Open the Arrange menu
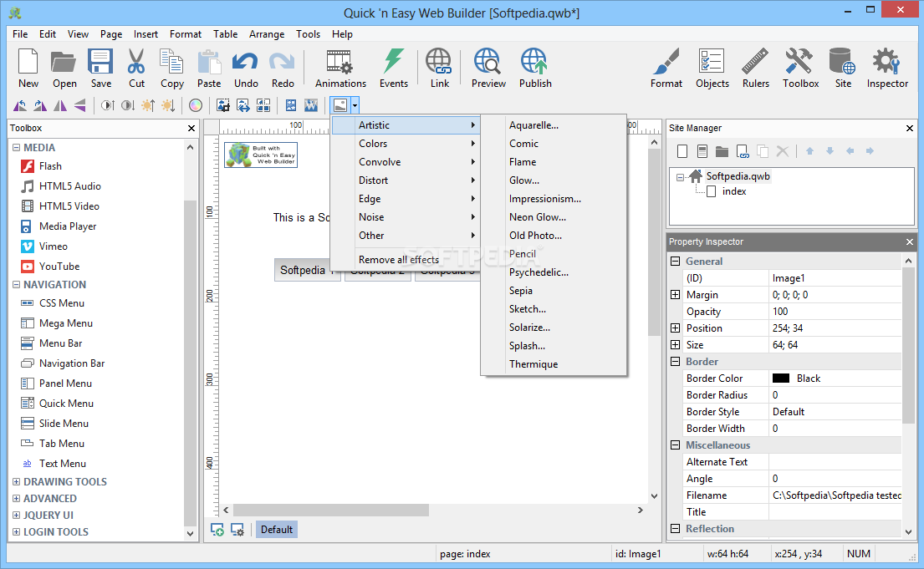The width and height of the screenshot is (924, 569). (267, 34)
